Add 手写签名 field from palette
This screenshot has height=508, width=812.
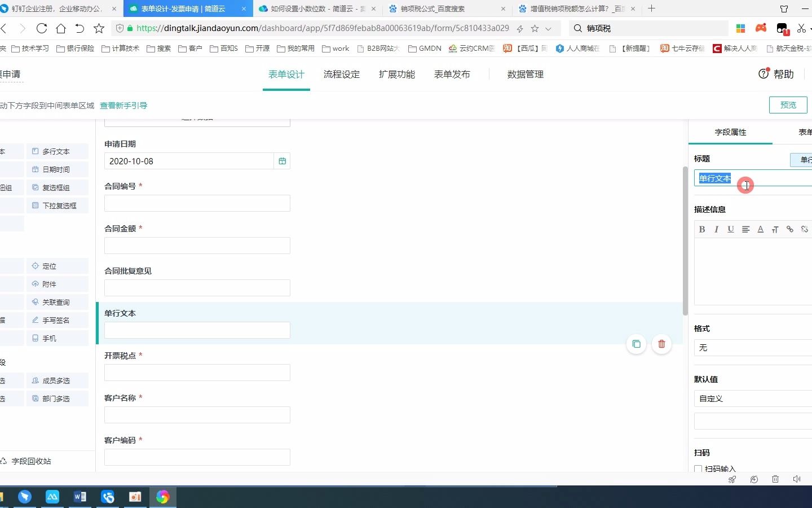pos(58,320)
